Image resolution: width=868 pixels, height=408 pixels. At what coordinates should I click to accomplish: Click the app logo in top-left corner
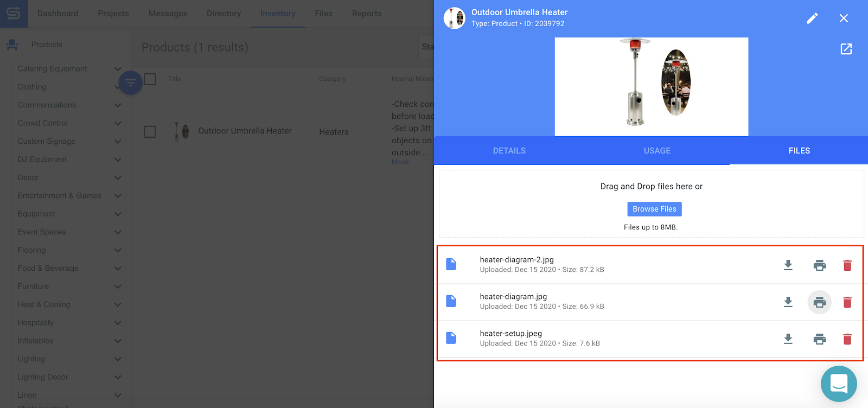pyautogui.click(x=14, y=14)
